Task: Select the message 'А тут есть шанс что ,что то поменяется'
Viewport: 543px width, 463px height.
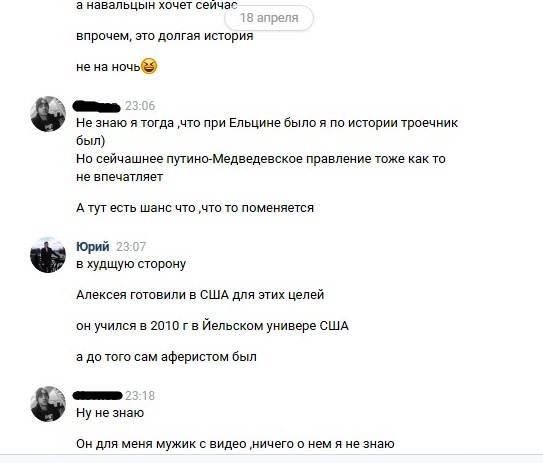Action: (x=195, y=208)
